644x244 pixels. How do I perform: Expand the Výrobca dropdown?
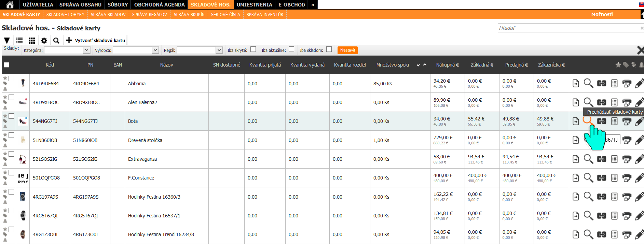pos(155,50)
